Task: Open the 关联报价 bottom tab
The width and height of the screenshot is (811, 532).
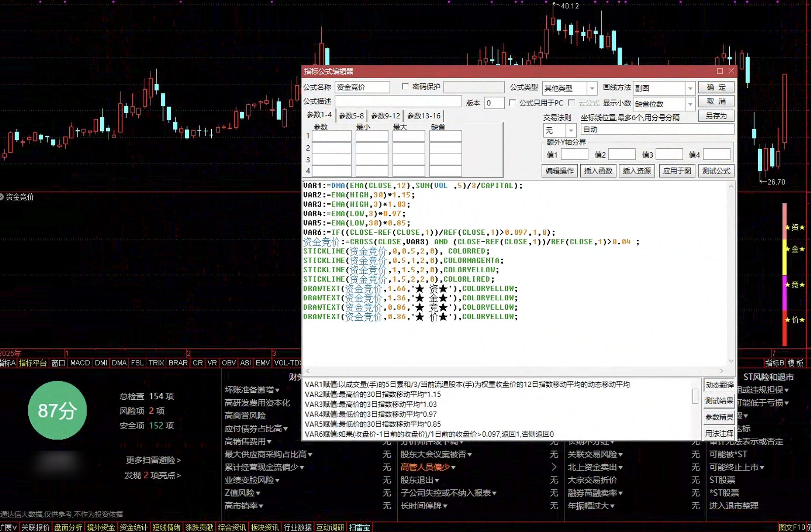Action: pos(35,528)
